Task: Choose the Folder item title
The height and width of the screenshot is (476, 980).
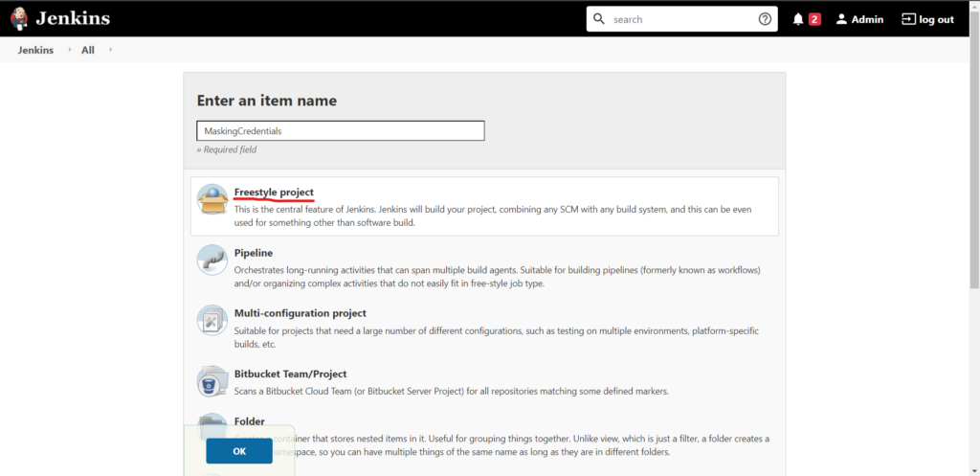Action: click(x=250, y=421)
